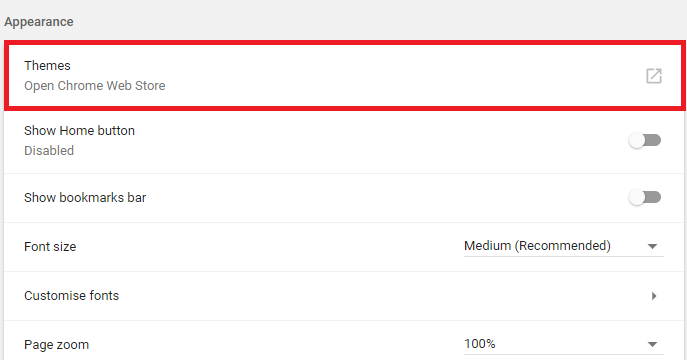Click the Font size label
Screen dimensions: 687x360
[x=50, y=247]
